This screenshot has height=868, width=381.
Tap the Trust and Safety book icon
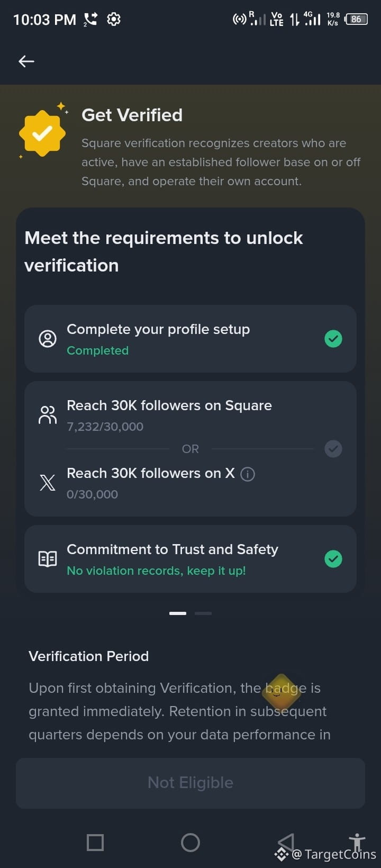[48, 559]
